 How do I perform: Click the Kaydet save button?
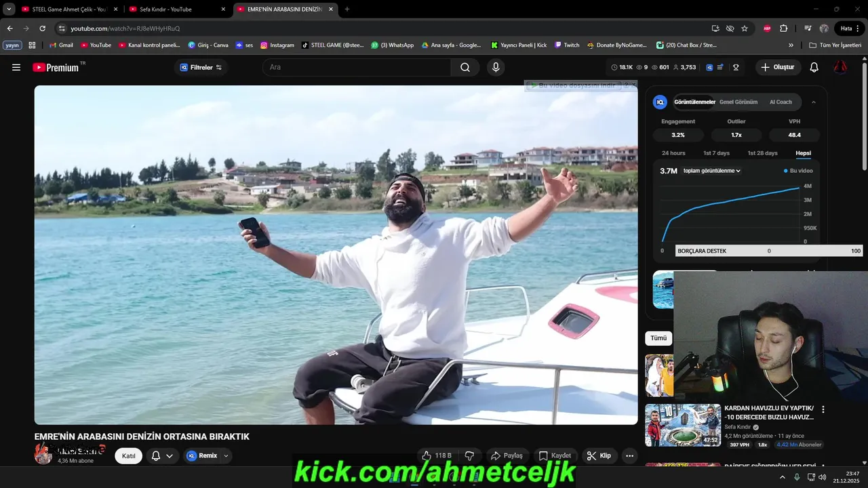[555, 455]
